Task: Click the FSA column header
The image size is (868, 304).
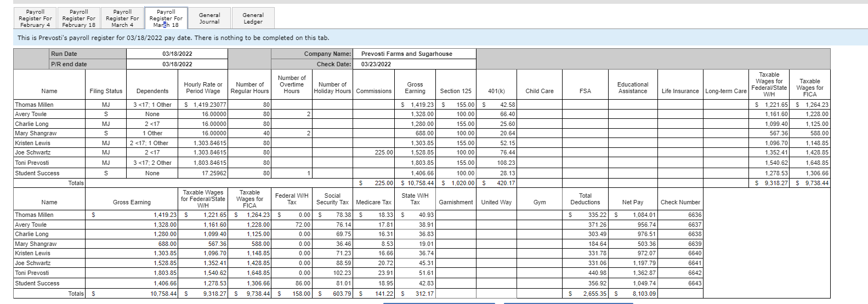Action: (585, 91)
